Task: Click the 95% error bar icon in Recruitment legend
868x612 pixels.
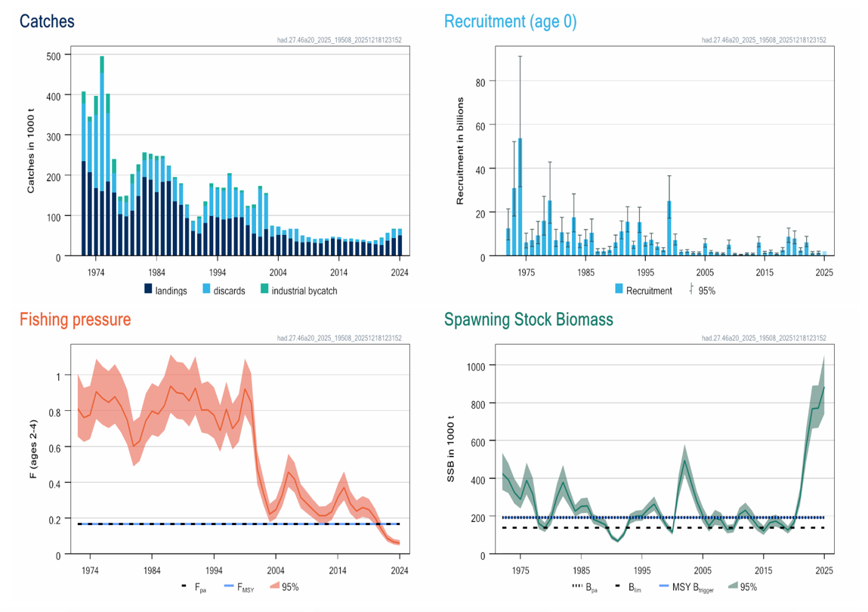Action: click(x=691, y=289)
